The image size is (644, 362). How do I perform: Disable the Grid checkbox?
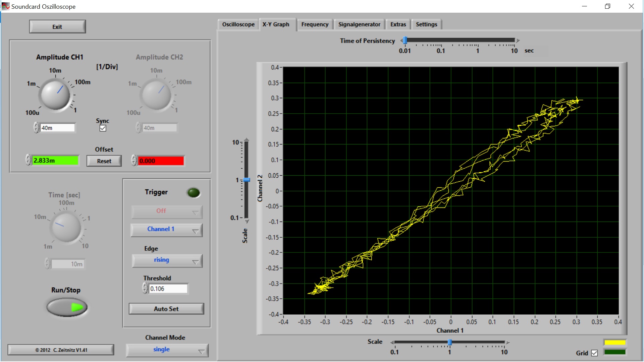[x=594, y=353]
